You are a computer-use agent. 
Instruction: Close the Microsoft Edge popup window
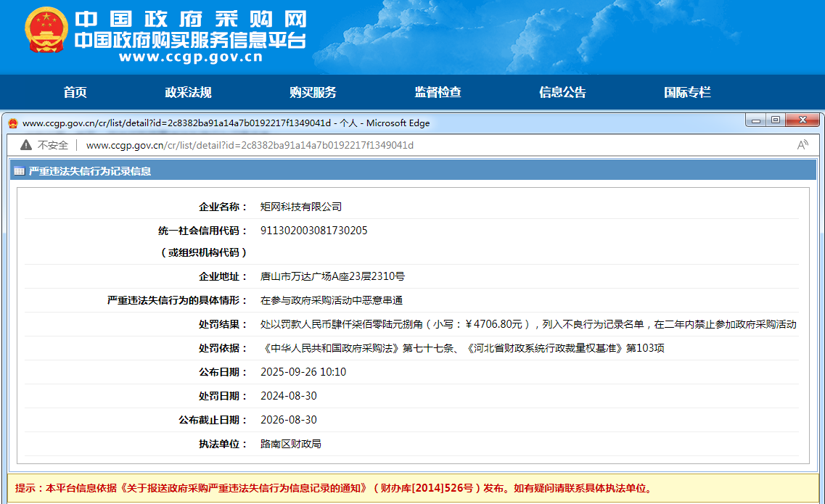[x=803, y=120]
